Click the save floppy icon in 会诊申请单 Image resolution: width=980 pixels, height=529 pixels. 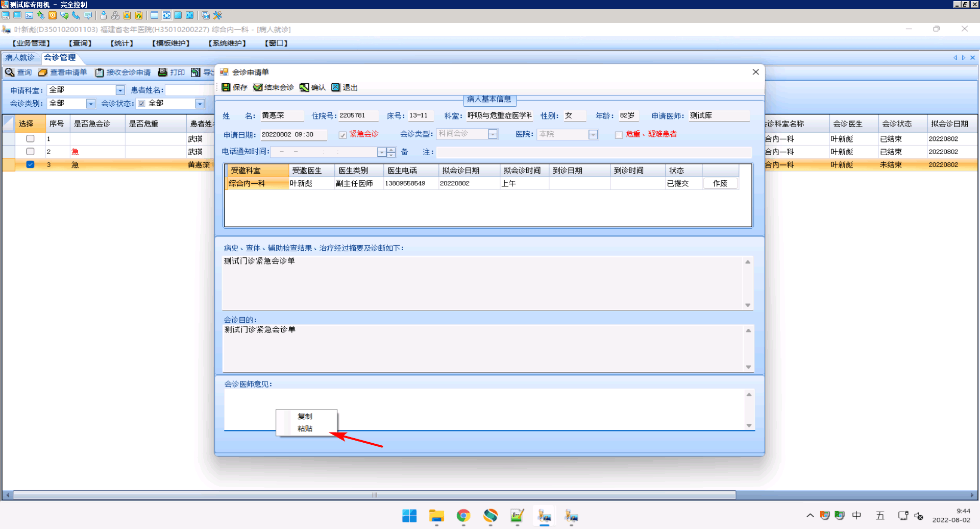(x=226, y=87)
